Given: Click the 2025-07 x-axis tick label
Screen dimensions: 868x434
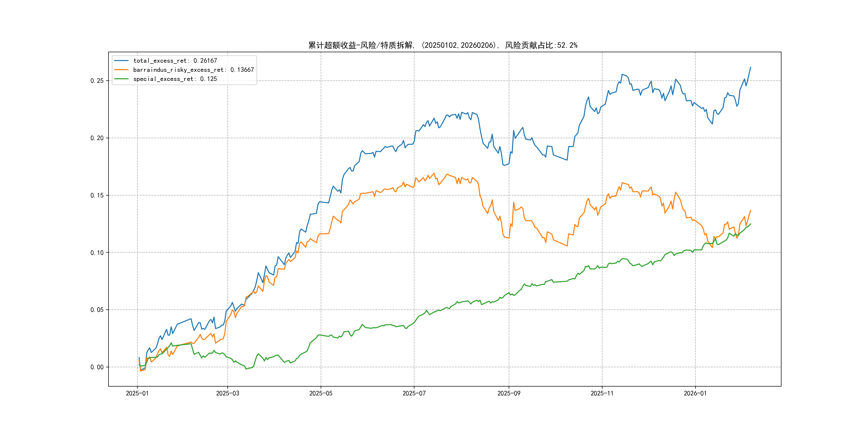Looking at the screenshot, I should 414,393.
